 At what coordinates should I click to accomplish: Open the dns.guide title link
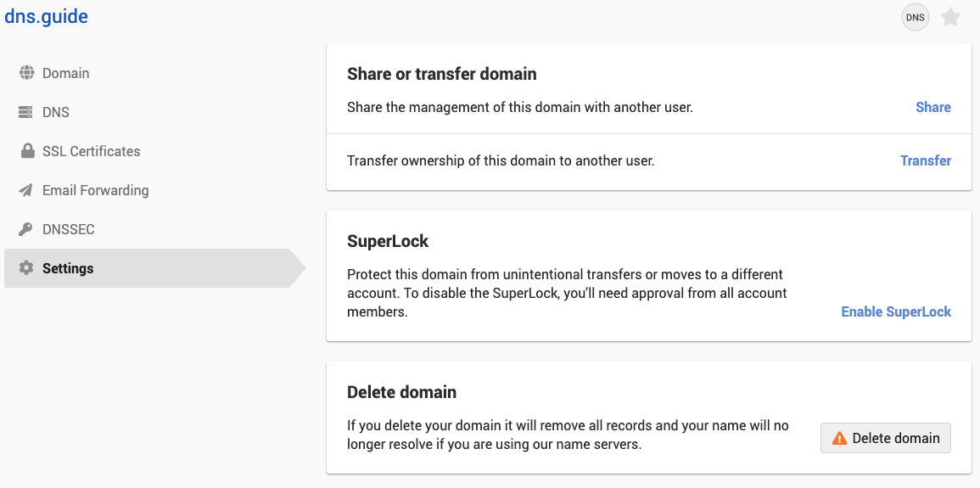pos(47,16)
